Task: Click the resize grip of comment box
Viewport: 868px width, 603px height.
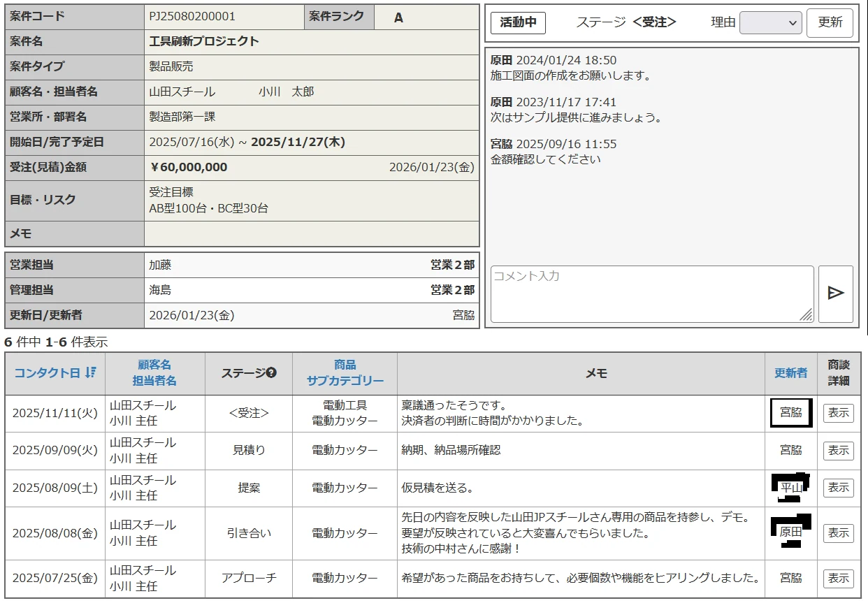Action: tap(806, 315)
